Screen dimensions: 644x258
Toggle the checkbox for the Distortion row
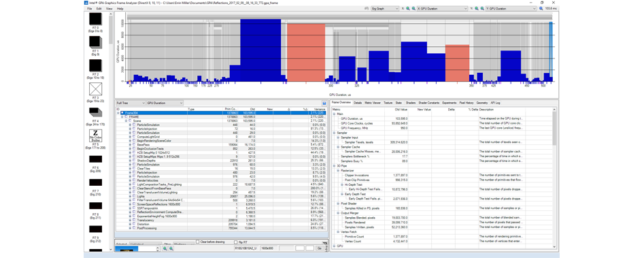(134, 224)
